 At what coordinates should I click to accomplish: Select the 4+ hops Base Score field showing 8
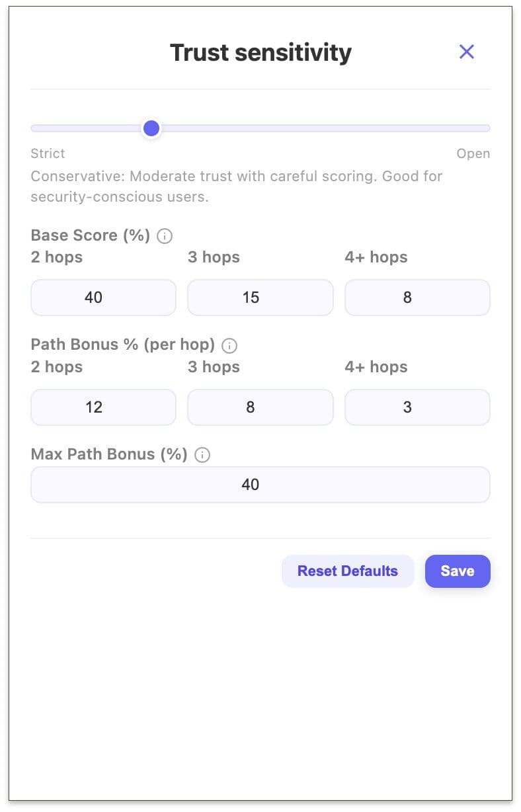tap(417, 297)
